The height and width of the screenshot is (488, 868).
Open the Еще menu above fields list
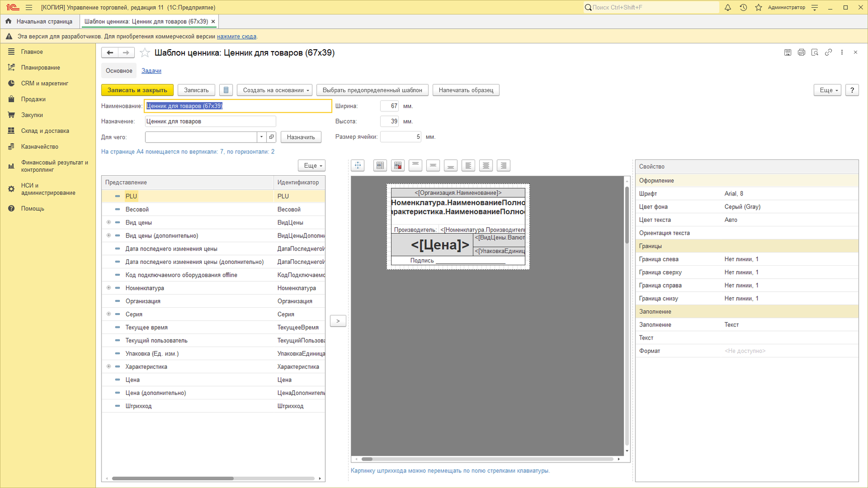tap(312, 166)
